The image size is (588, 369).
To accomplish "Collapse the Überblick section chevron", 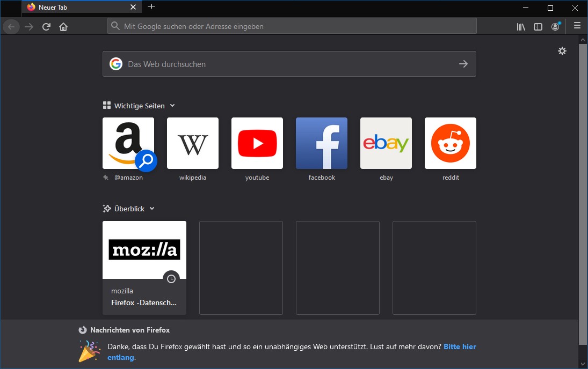I will coord(152,209).
